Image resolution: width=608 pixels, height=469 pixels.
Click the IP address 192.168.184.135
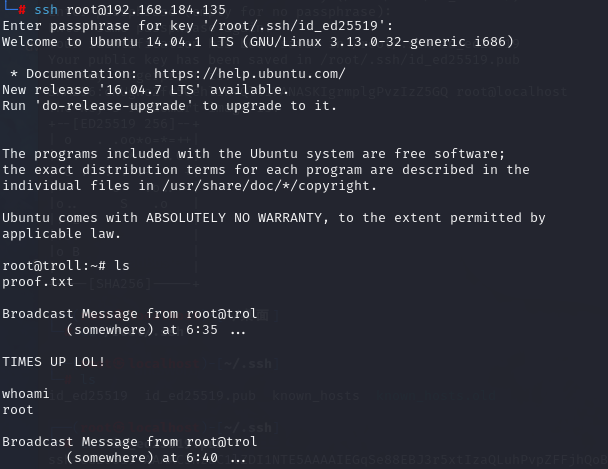coord(166,9)
